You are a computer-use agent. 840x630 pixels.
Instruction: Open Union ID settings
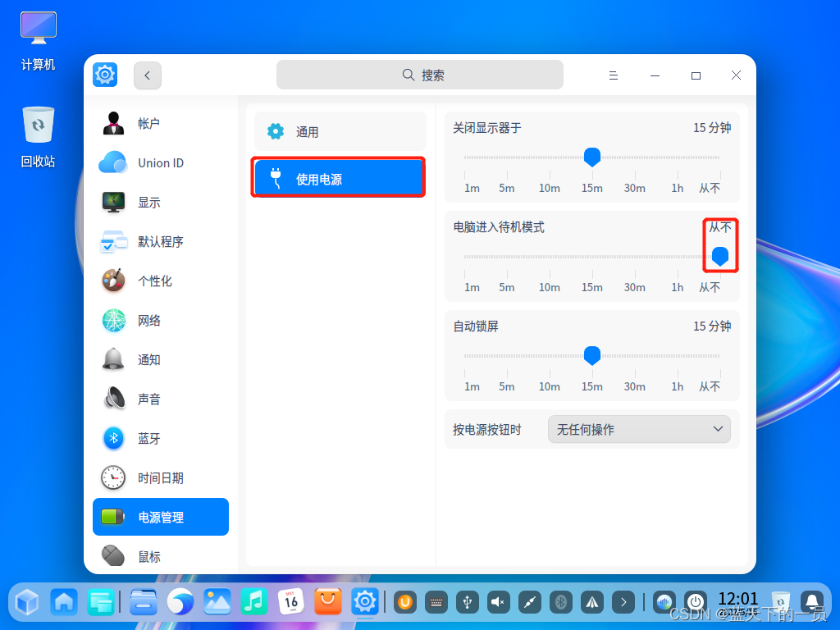[160, 163]
